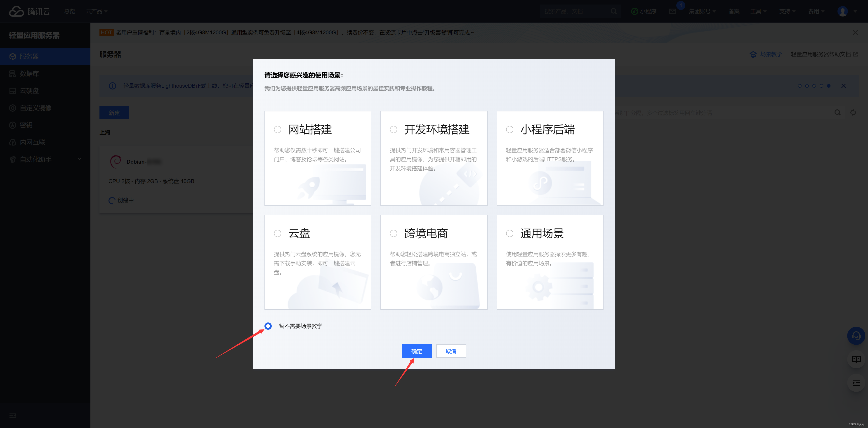868x428 pixels.
Task: Select the 云盘 radio option
Action: point(277,233)
